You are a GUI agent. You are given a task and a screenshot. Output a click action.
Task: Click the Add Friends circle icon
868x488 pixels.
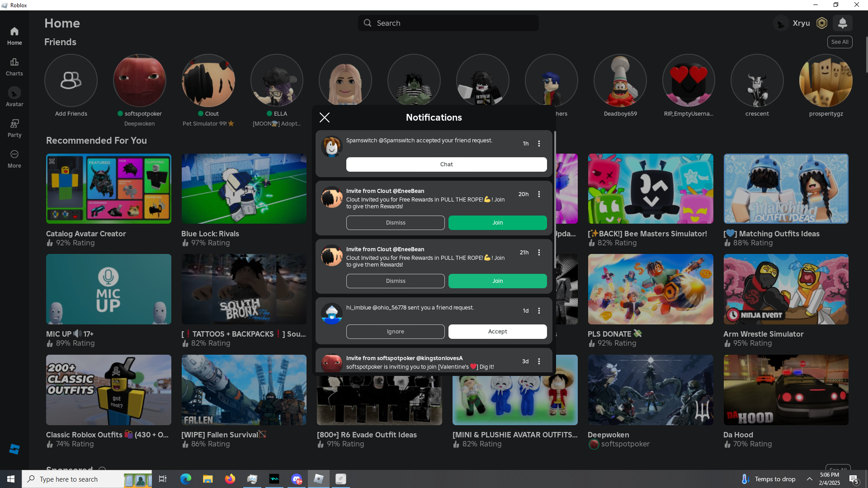click(x=71, y=80)
